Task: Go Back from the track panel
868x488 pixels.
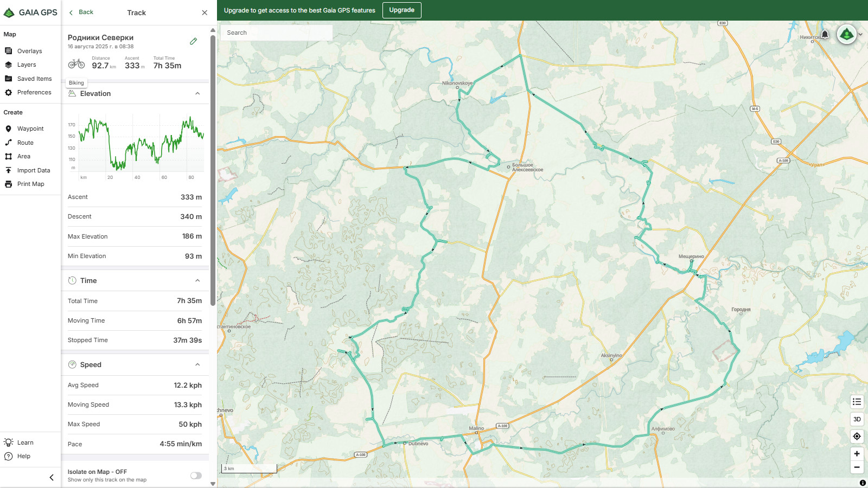Action: 81,12
